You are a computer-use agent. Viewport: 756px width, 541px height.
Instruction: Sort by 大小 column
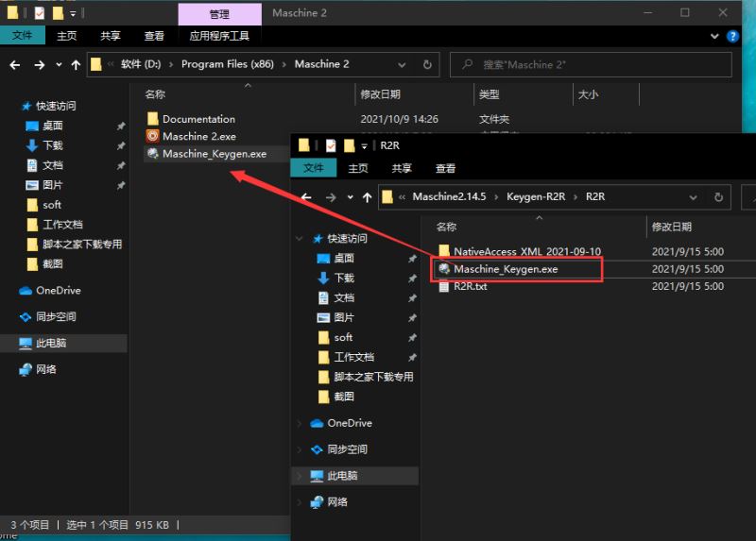[x=588, y=94]
